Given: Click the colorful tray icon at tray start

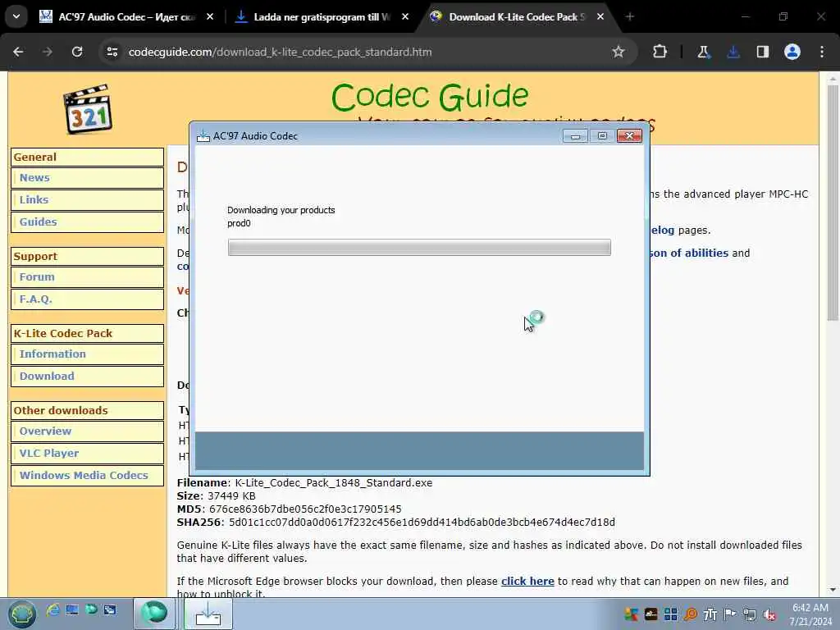Looking at the screenshot, I should [x=631, y=614].
